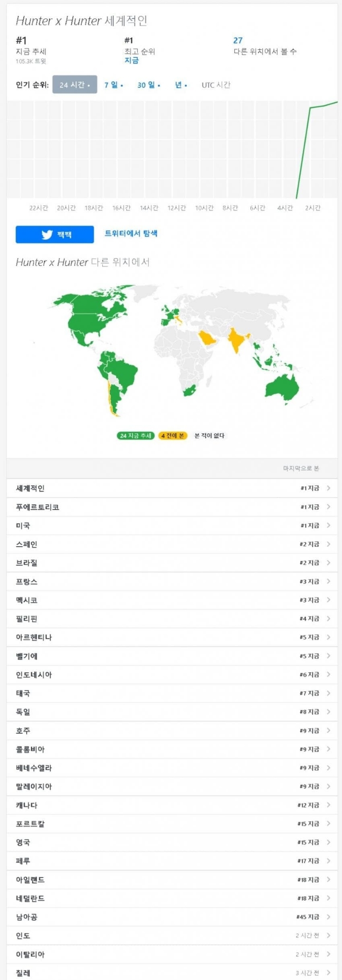
Task: Open the 이탈리아 row chevron
Action: [329, 954]
